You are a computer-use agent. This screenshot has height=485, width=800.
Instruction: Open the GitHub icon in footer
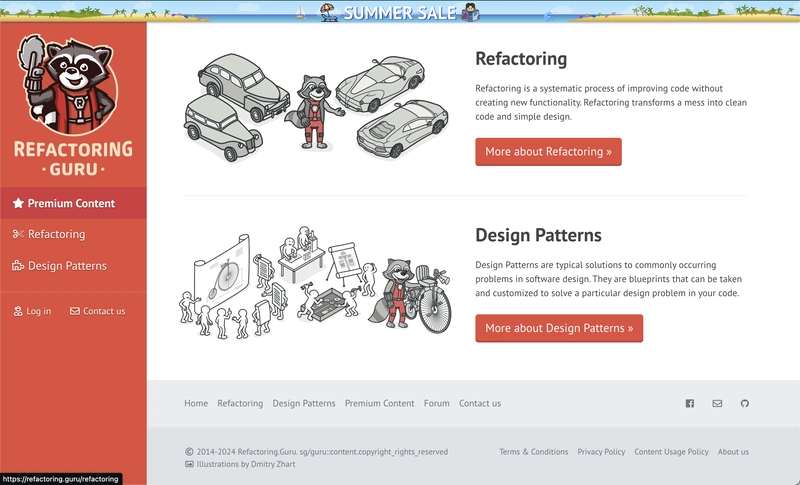click(x=745, y=403)
